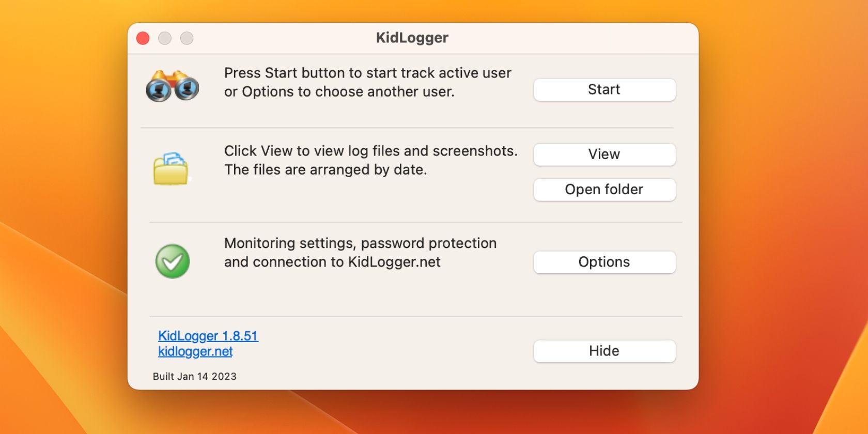This screenshot has height=434, width=868.
Task: Click the KidLogger window title bar text
Action: tap(412, 38)
